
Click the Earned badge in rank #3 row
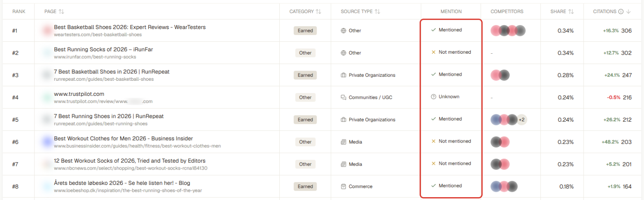point(305,75)
